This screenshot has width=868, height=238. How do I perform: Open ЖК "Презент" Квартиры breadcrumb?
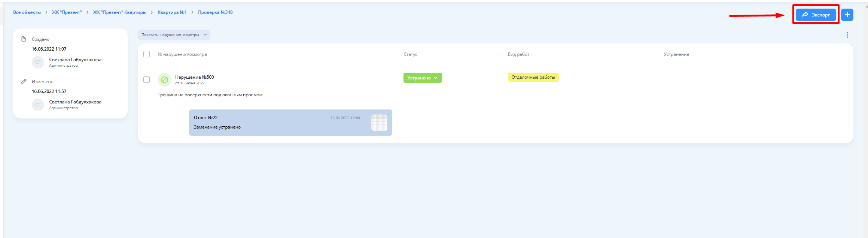119,12
